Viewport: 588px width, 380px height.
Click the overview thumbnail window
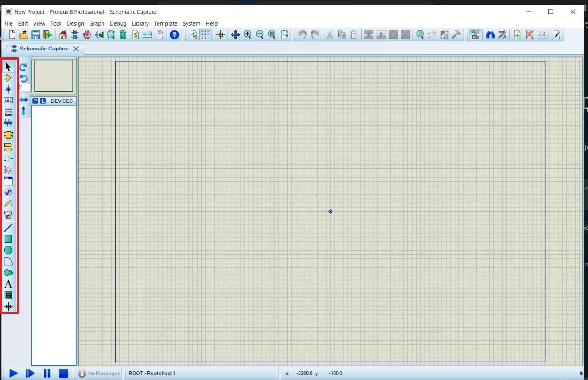point(54,76)
